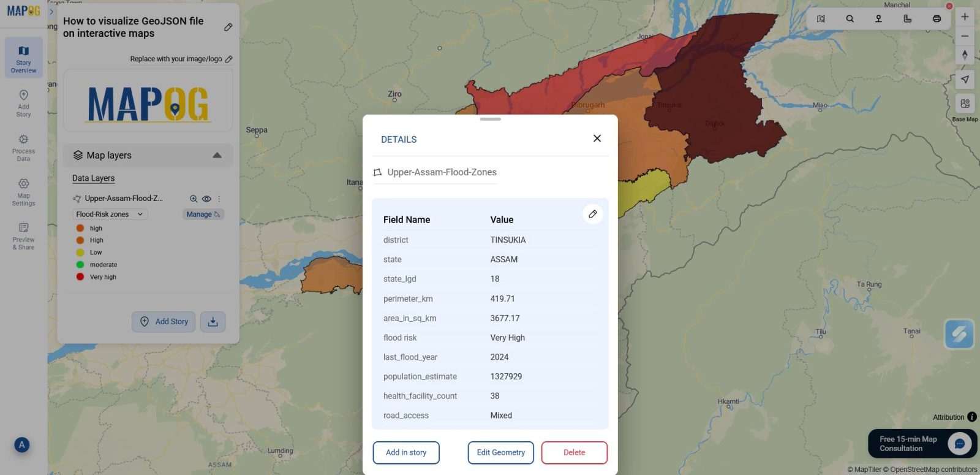980x475 pixels.
Task: Select the last_flood_year value 2024
Action: coord(499,357)
